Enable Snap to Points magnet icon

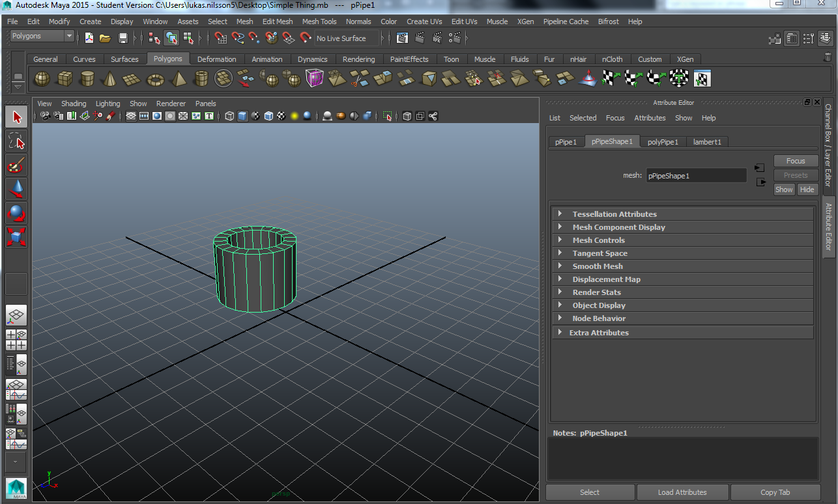pos(253,38)
